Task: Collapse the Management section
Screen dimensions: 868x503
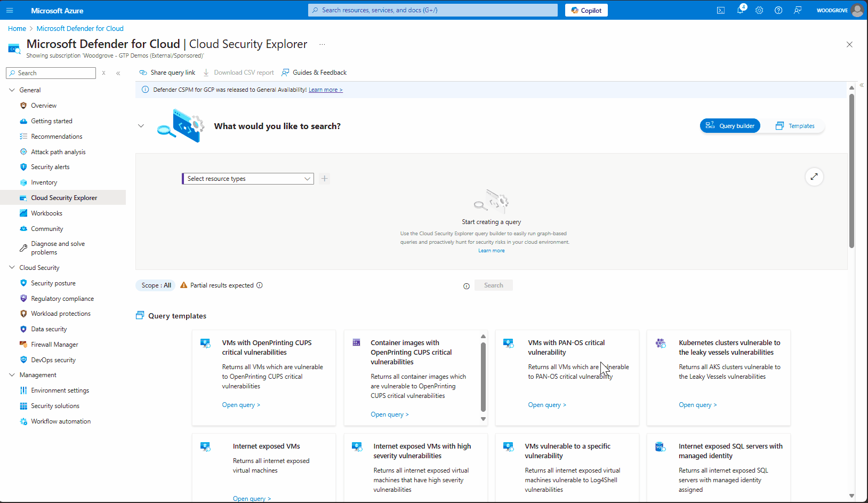Action: [x=12, y=375]
